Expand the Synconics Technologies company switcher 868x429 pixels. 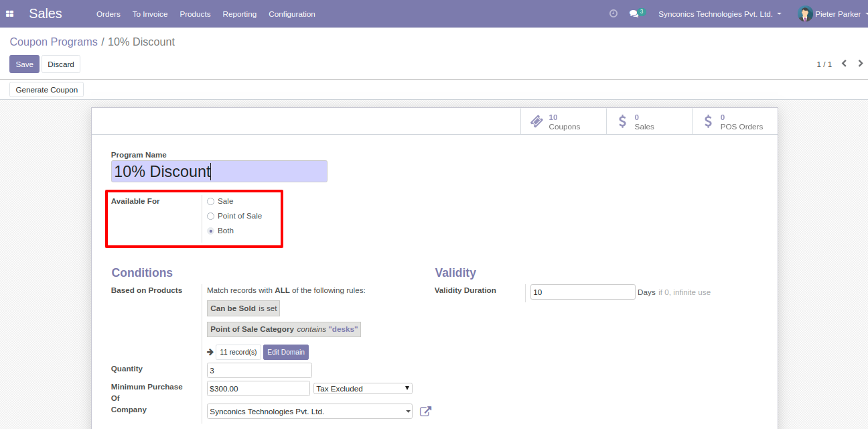pos(719,14)
